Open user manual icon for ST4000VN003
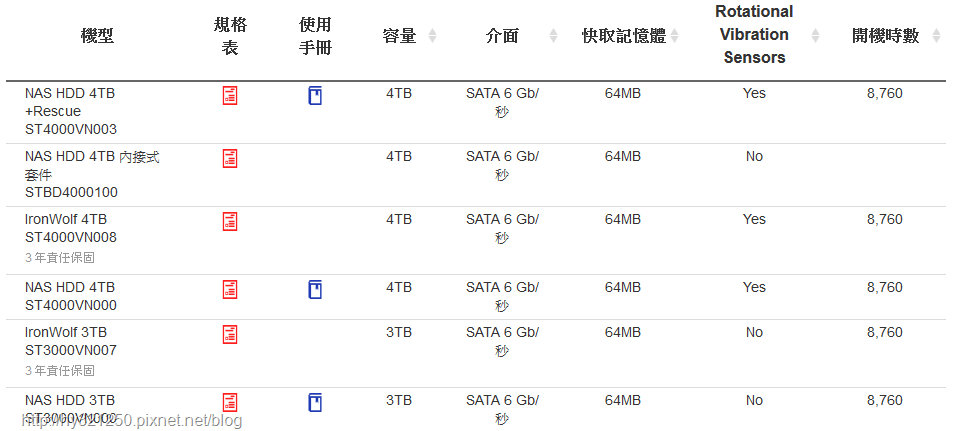The image size is (953, 431). [315, 95]
